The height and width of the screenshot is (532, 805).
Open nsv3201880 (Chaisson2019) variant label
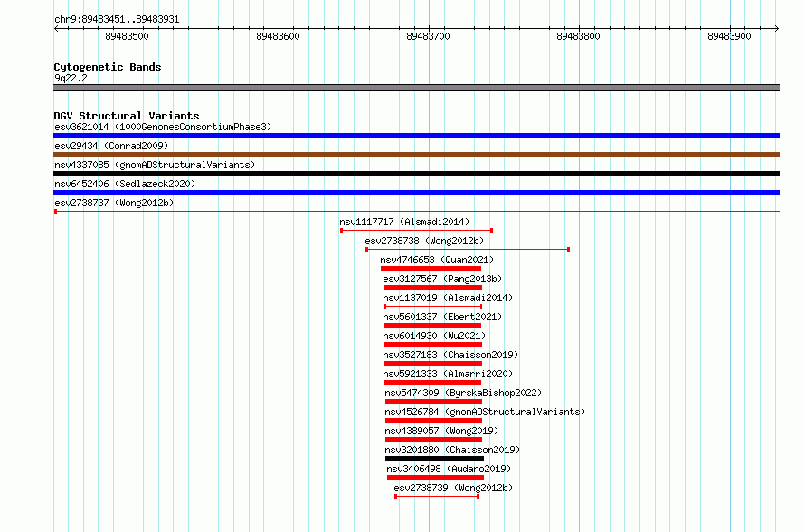point(452,450)
